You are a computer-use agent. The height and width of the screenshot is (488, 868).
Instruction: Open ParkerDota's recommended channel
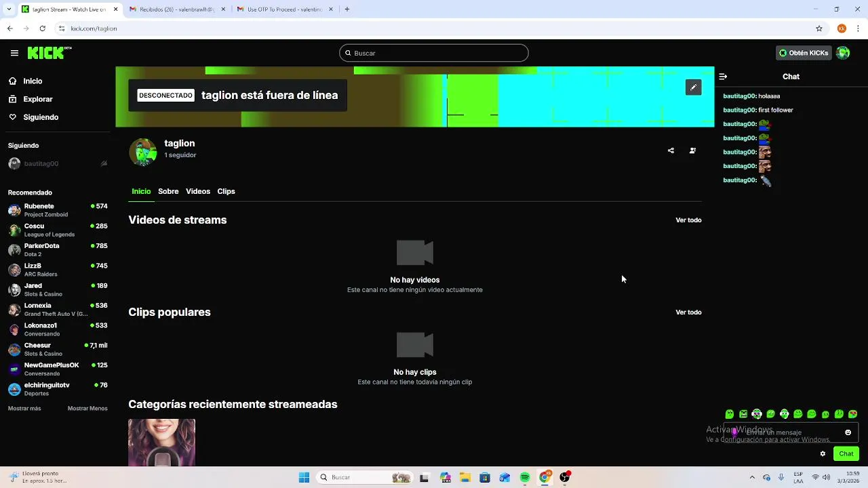(x=58, y=249)
